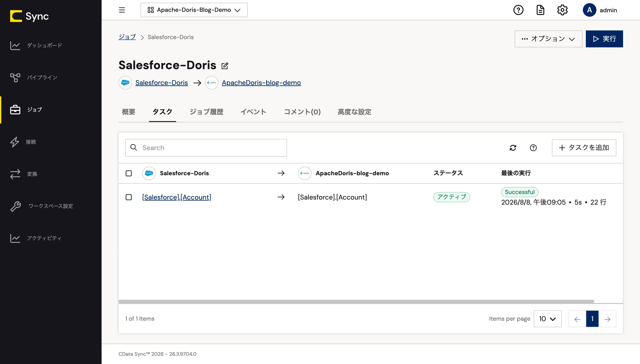Click the last run timestamp 2026/8/8

[533, 202]
